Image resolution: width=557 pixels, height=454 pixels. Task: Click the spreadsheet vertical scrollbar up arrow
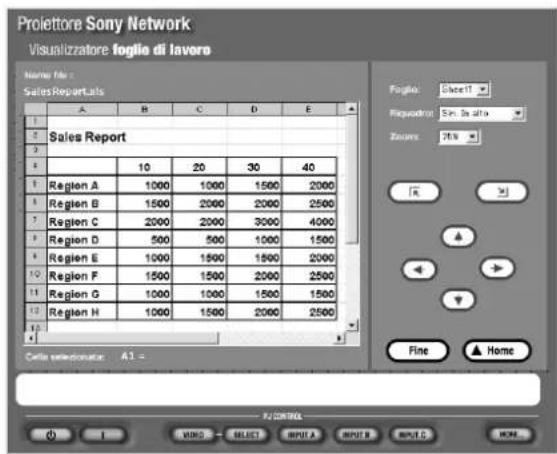(x=351, y=109)
